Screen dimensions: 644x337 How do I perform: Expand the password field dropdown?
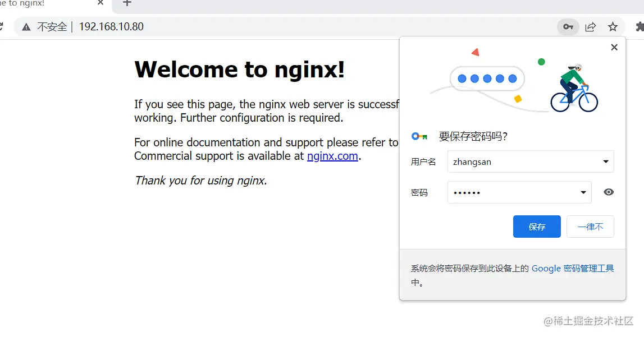point(584,192)
